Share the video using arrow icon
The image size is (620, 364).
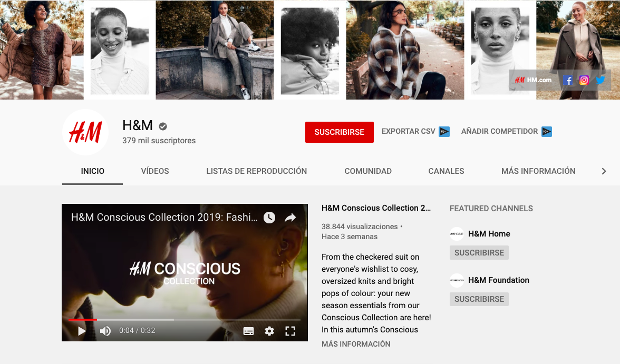[x=290, y=218]
